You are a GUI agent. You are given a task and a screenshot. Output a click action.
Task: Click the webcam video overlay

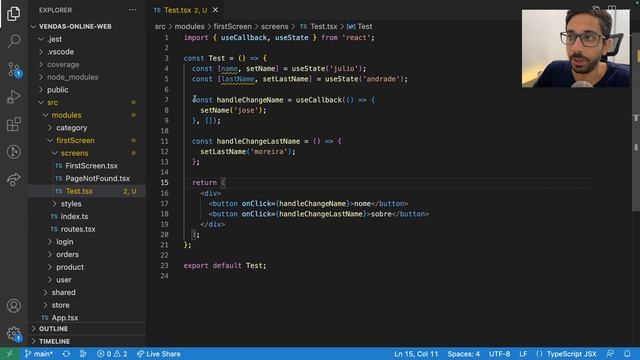click(576, 48)
